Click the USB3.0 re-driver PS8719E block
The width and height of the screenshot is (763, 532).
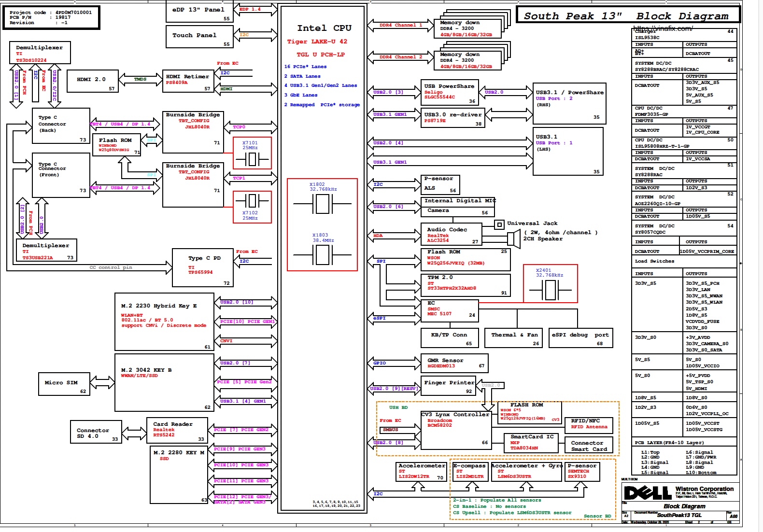click(452, 118)
